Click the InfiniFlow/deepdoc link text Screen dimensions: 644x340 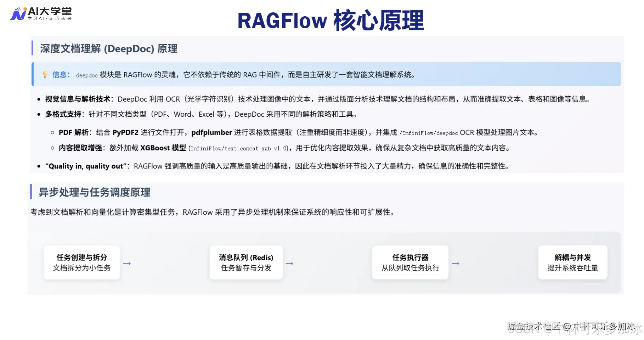pos(428,133)
